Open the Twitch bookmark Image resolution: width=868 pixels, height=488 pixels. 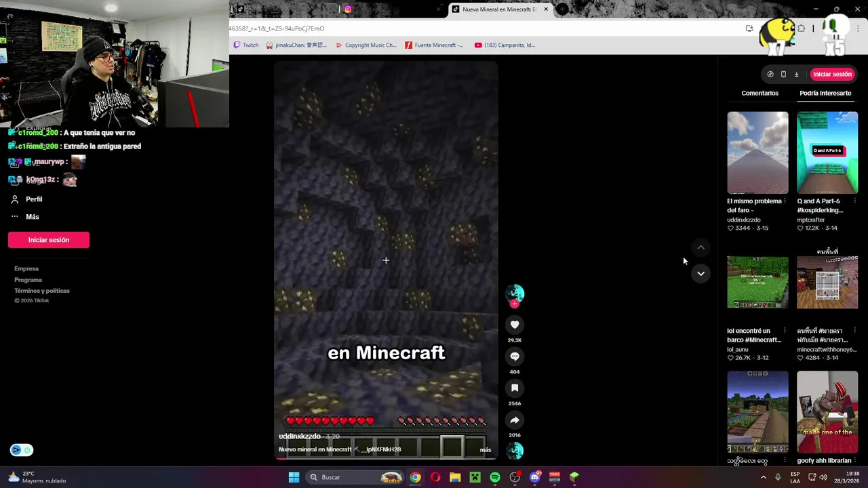(246, 45)
